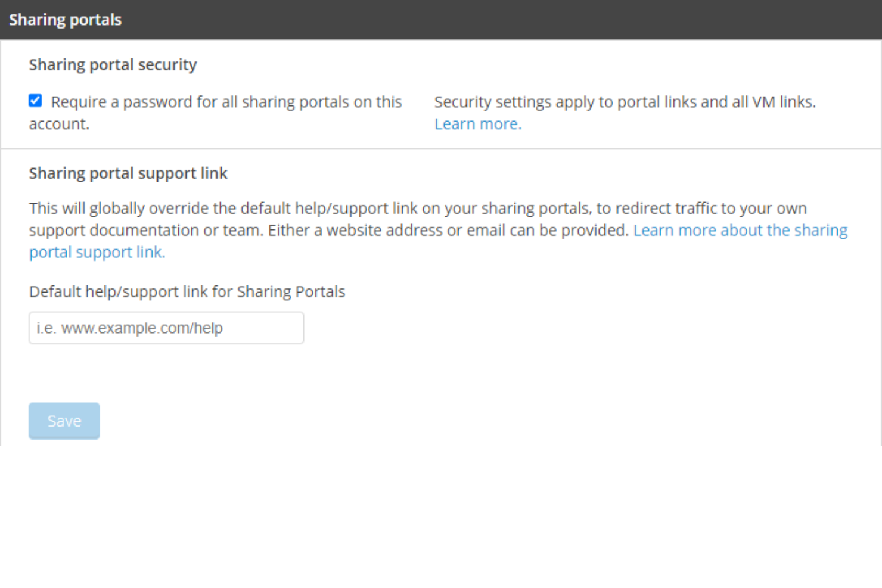
Task: Select the placeholder text field for support link
Action: coord(166,328)
